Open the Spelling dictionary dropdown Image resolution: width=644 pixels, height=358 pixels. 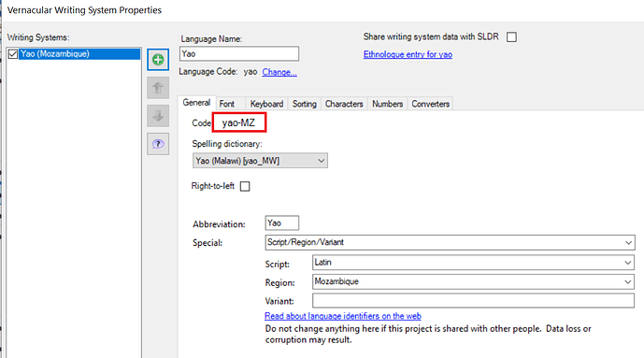[260, 161]
